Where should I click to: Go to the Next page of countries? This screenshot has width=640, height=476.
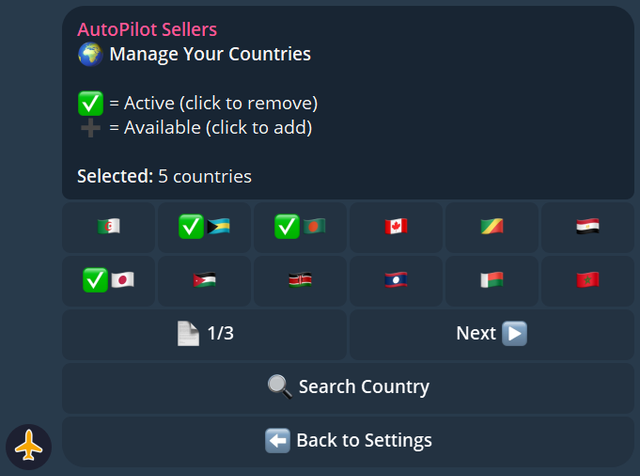[491, 334]
